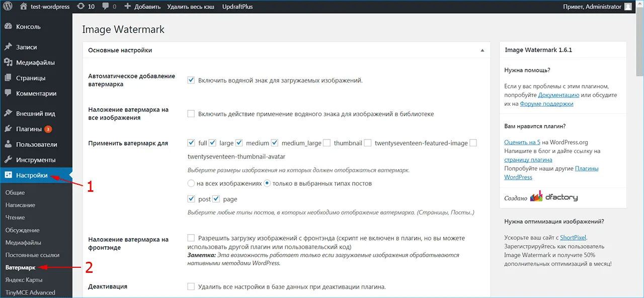Click the Оценить на 5 link
The height and width of the screenshot is (298, 644).
(x=522, y=142)
